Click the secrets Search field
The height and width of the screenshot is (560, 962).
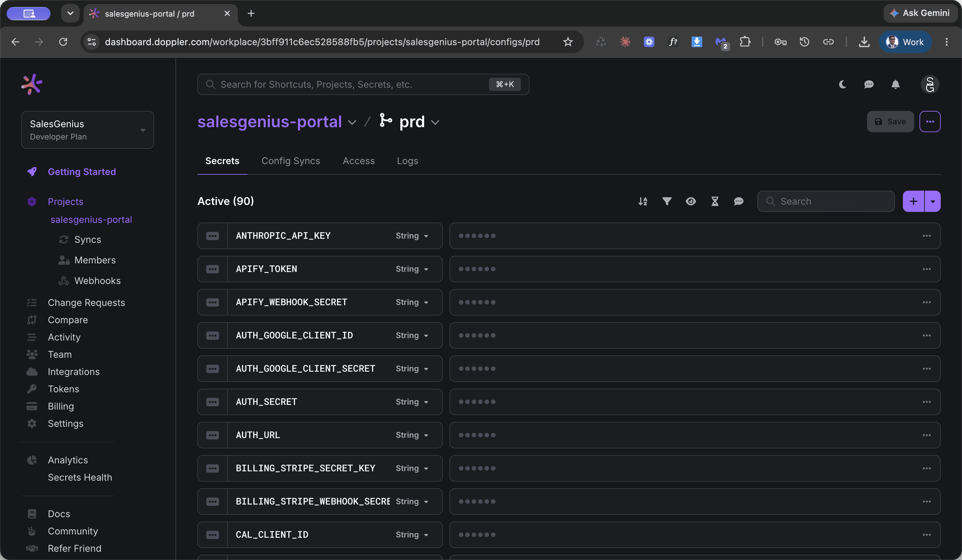click(826, 201)
